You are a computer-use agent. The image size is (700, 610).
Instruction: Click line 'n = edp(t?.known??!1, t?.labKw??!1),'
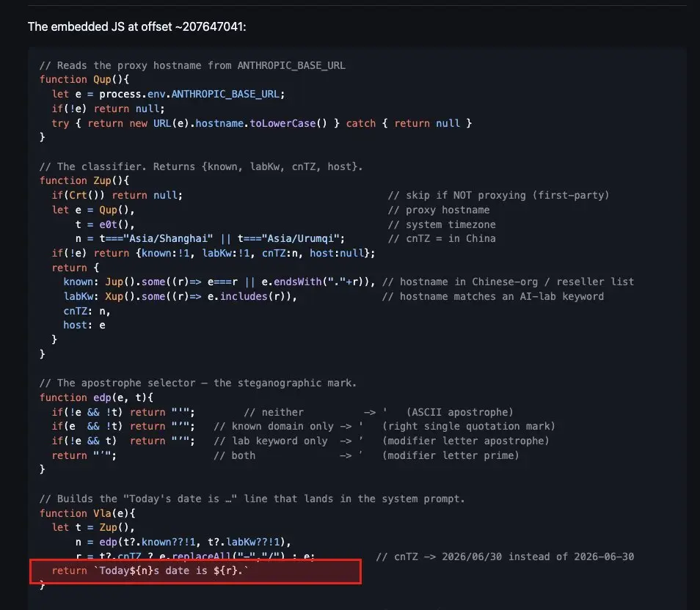point(183,542)
